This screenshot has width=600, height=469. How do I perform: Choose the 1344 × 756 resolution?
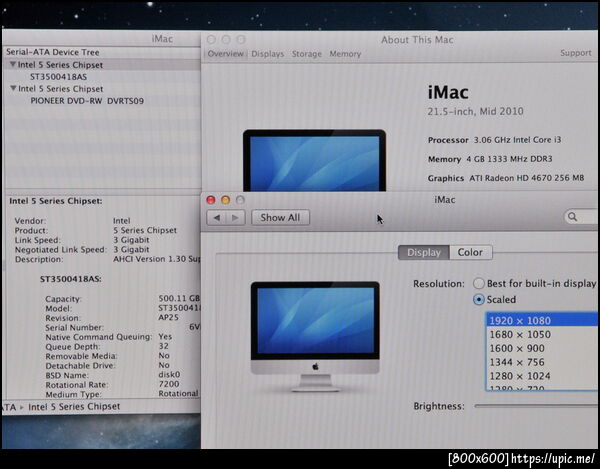coord(541,362)
